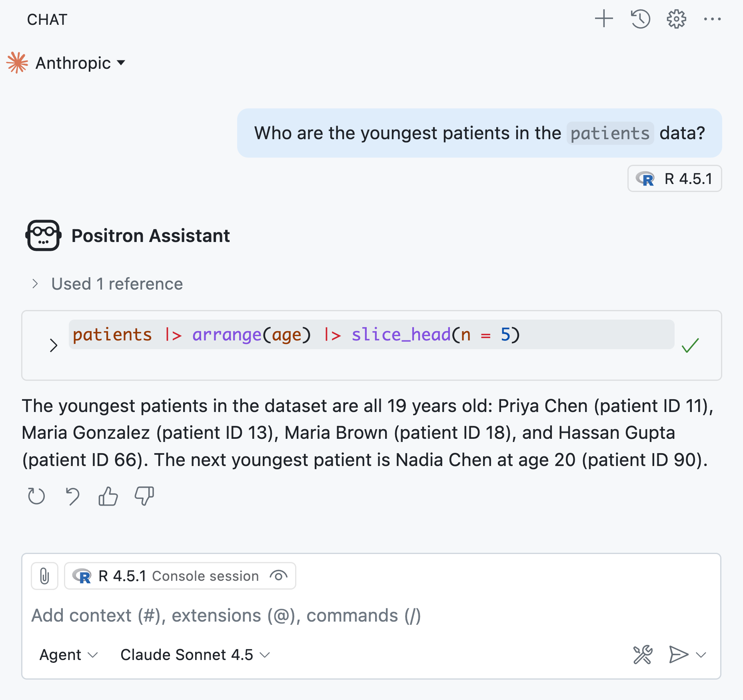
Task: Open the more actions ellipsis menu
Action: [x=712, y=19]
